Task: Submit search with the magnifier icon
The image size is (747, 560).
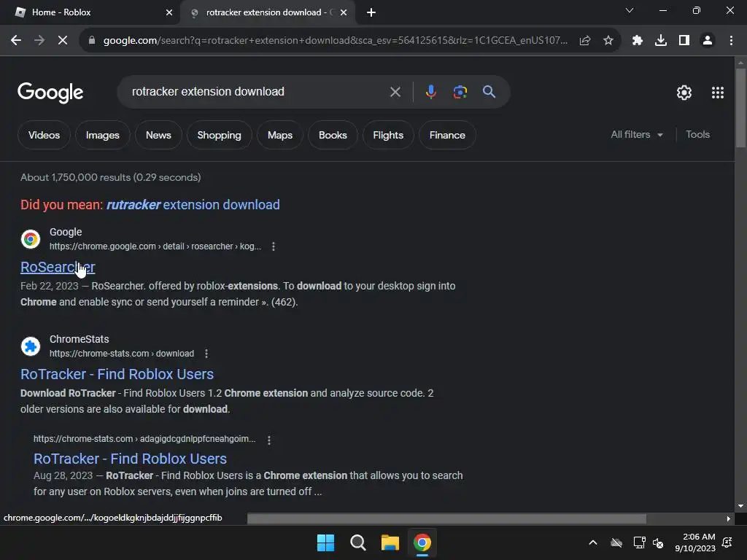Action: tap(489, 91)
